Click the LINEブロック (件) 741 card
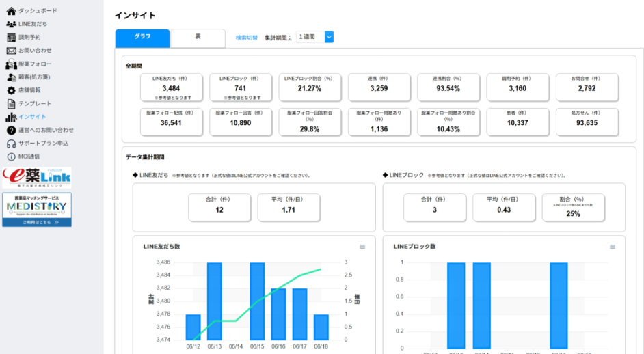This screenshot has width=644, height=354. [241, 87]
